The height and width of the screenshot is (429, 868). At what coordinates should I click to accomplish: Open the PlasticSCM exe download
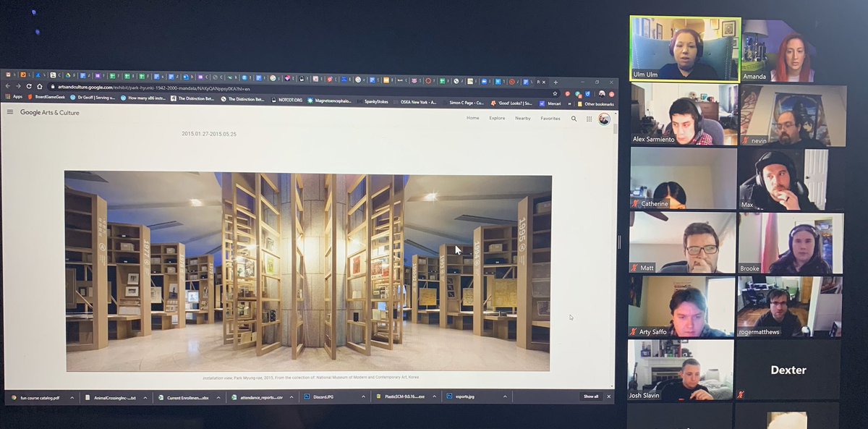[402, 396]
